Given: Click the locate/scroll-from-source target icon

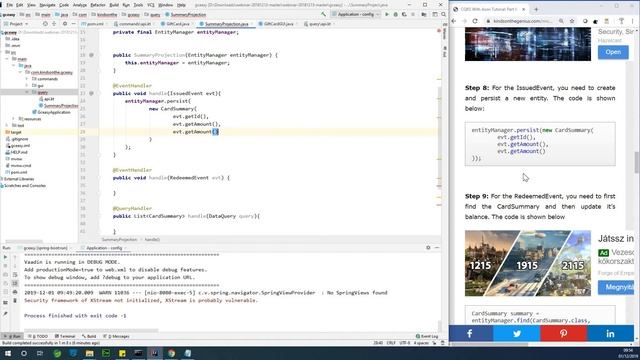Looking at the screenshot, I should coord(45,24).
